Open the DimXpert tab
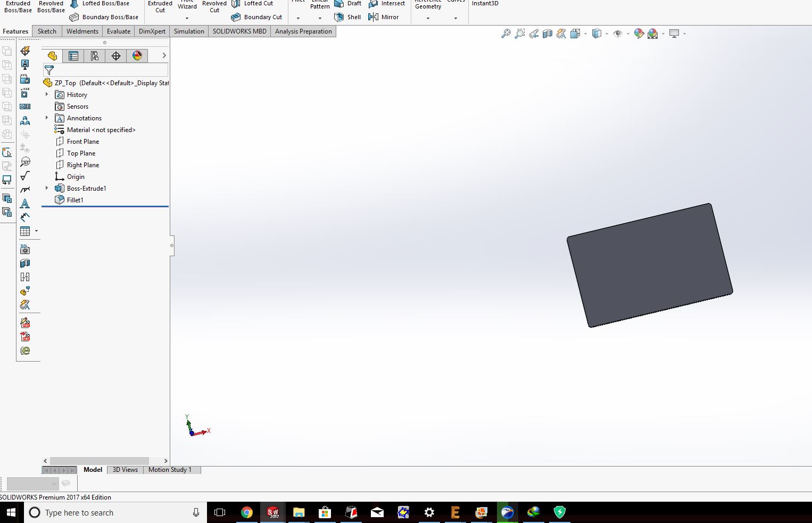 pyautogui.click(x=152, y=31)
